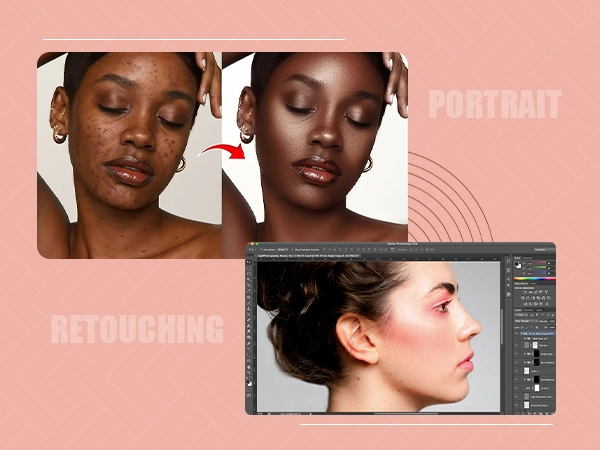Click the color spectrum ramp

[535, 279]
